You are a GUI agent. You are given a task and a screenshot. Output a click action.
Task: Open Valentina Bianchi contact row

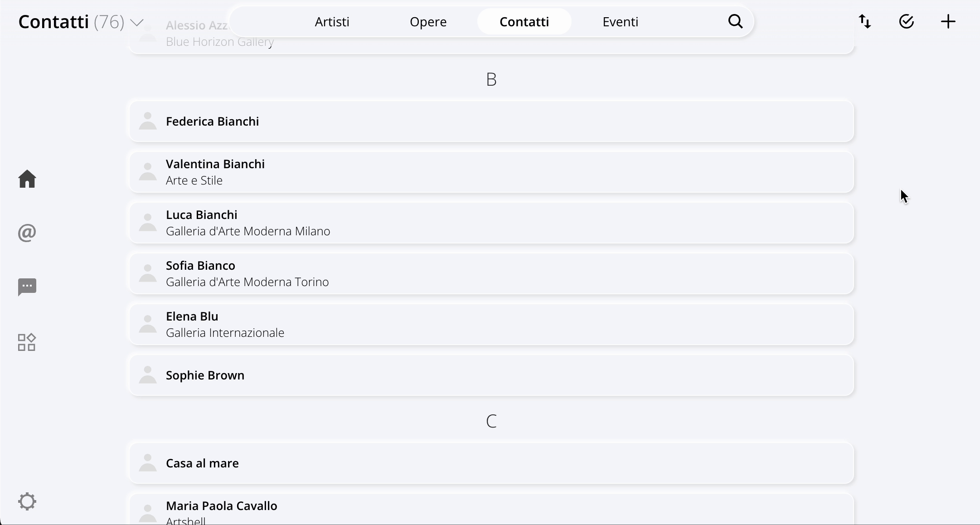pos(491,172)
